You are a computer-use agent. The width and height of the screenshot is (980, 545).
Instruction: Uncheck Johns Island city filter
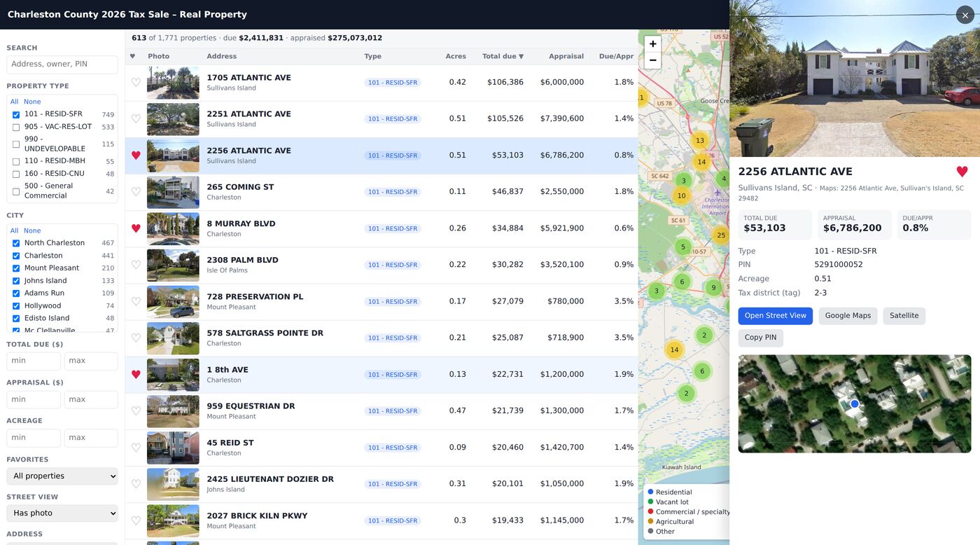pyautogui.click(x=16, y=281)
